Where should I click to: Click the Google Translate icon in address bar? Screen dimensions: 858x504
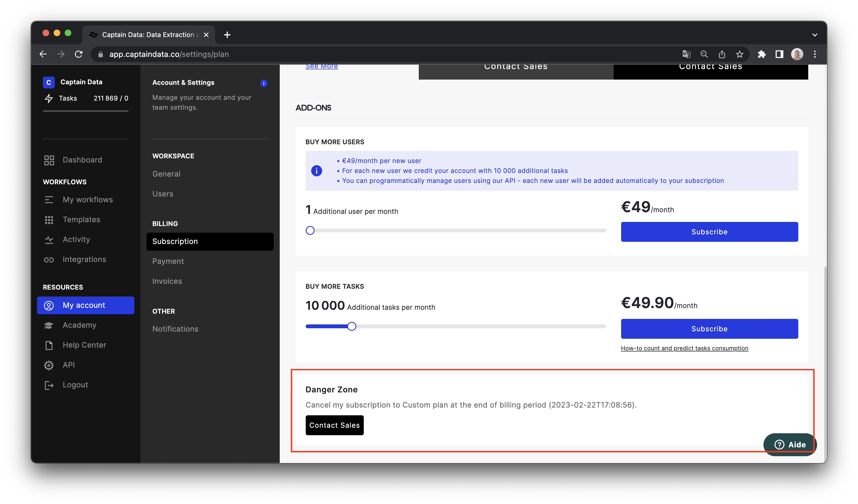686,54
